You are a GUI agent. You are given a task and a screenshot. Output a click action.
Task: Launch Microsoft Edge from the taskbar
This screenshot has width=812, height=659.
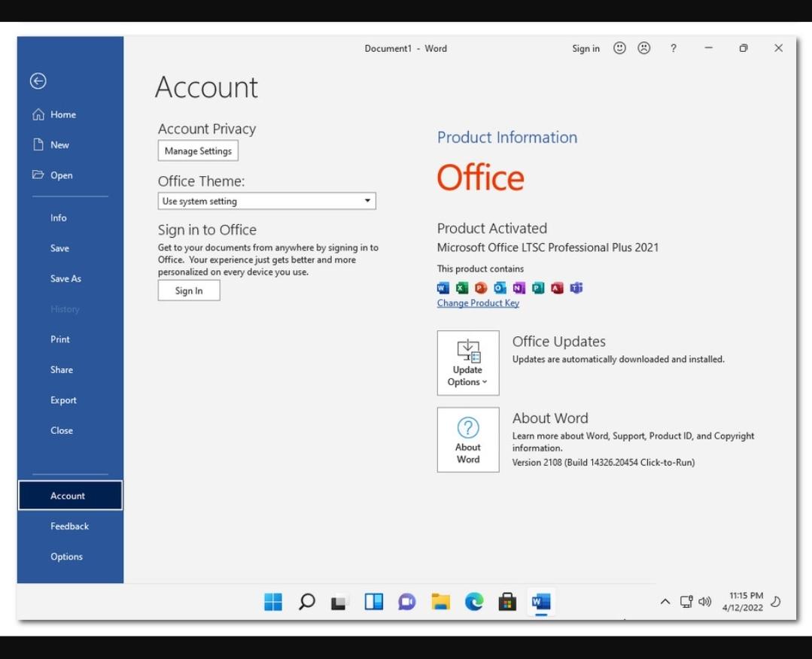[474, 602]
